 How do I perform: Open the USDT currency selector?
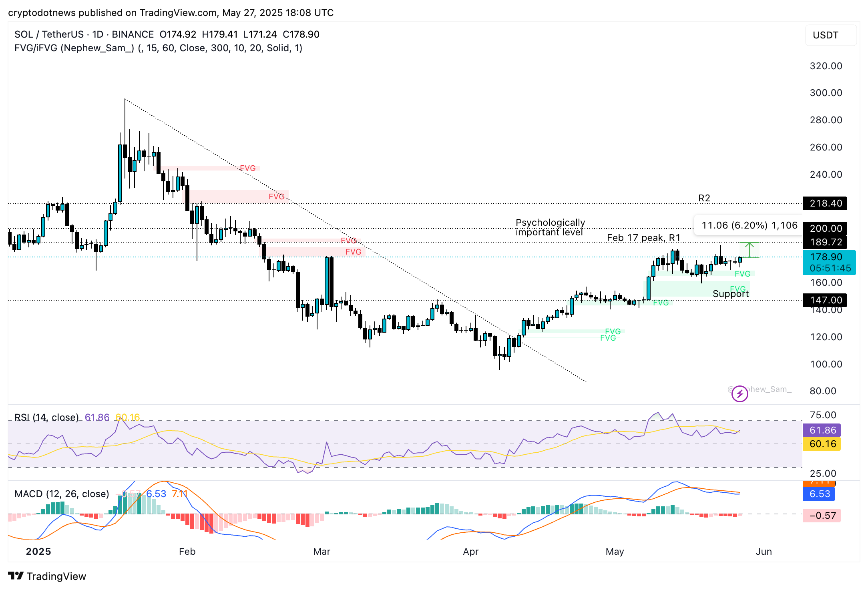coord(830,35)
